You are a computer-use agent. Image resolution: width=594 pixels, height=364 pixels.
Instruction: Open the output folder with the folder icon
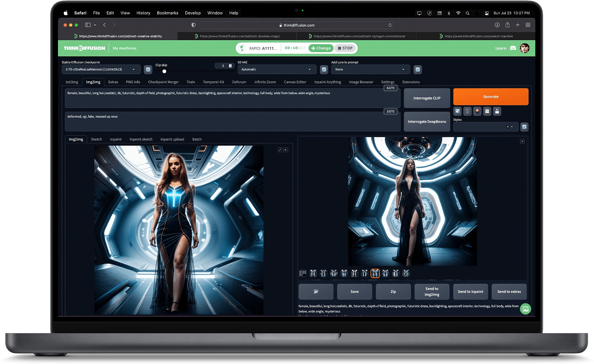316,292
